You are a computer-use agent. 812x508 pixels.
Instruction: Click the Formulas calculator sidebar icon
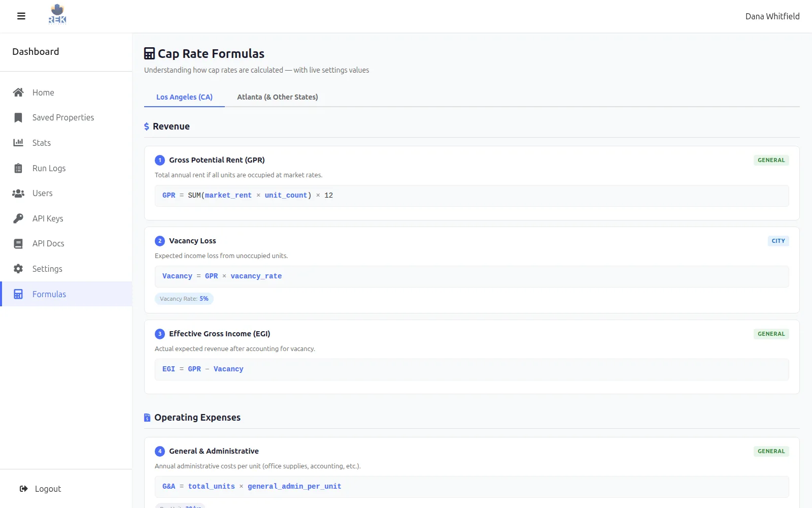tap(18, 294)
